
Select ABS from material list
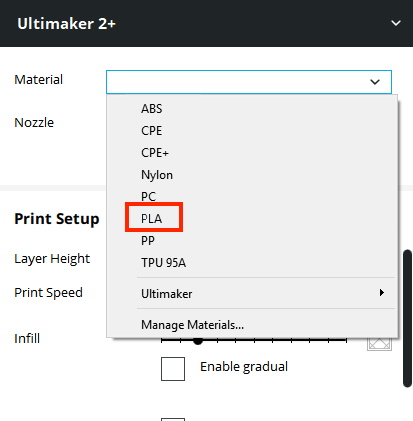(x=151, y=109)
